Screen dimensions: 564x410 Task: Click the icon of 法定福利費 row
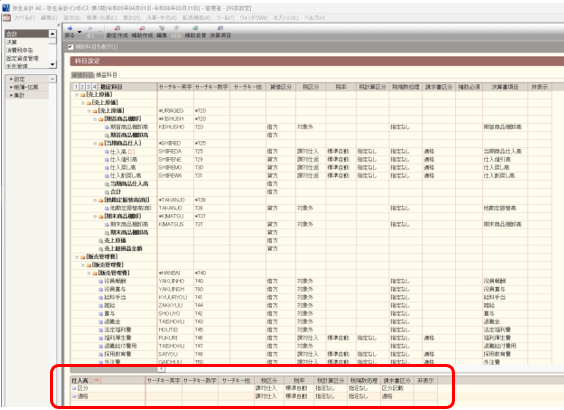[101, 330]
